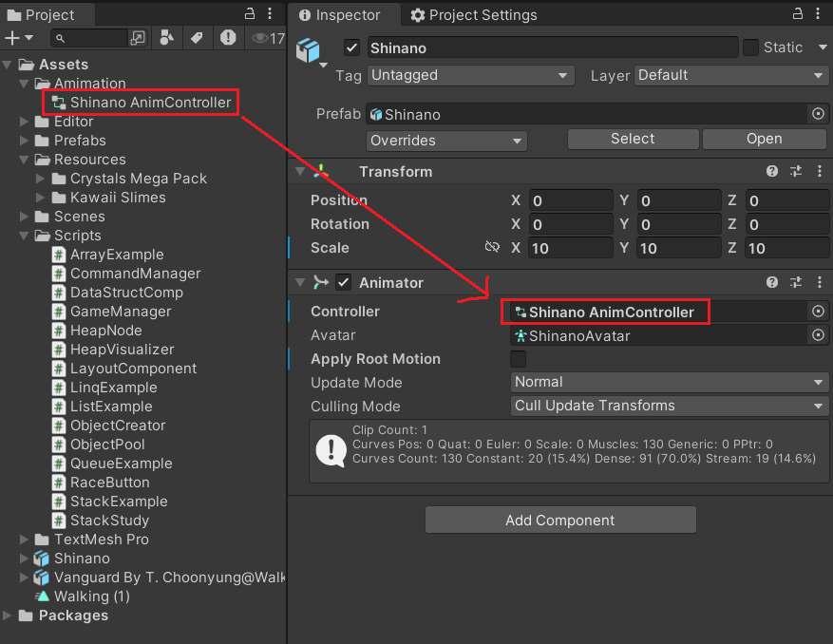Enable the Static checkbox
The width and height of the screenshot is (833, 644).
coord(750,47)
